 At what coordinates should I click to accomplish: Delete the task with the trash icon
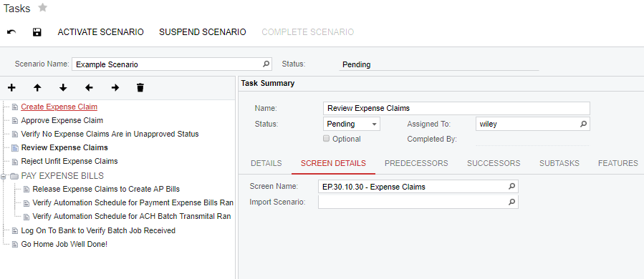click(140, 87)
